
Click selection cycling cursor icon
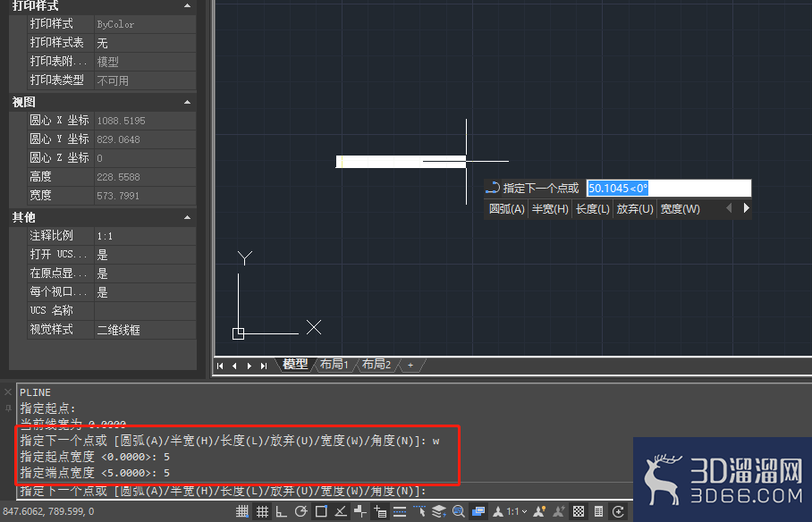click(419, 511)
